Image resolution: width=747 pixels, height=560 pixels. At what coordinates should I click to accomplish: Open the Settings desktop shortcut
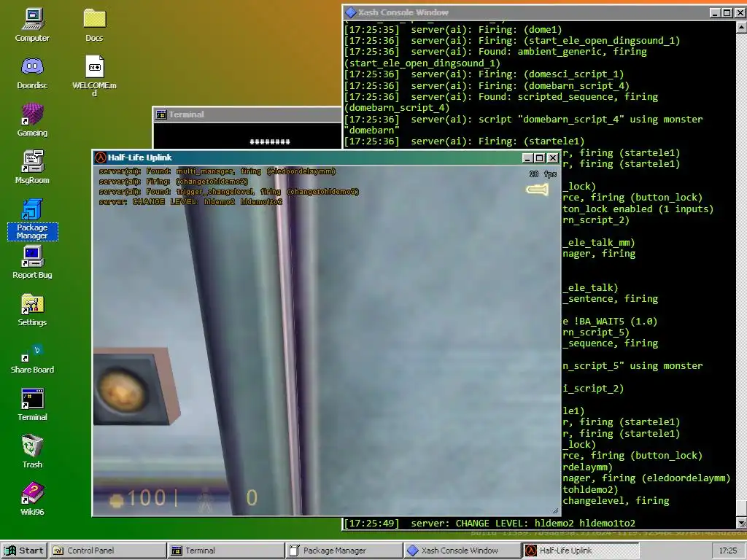(x=32, y=309)
